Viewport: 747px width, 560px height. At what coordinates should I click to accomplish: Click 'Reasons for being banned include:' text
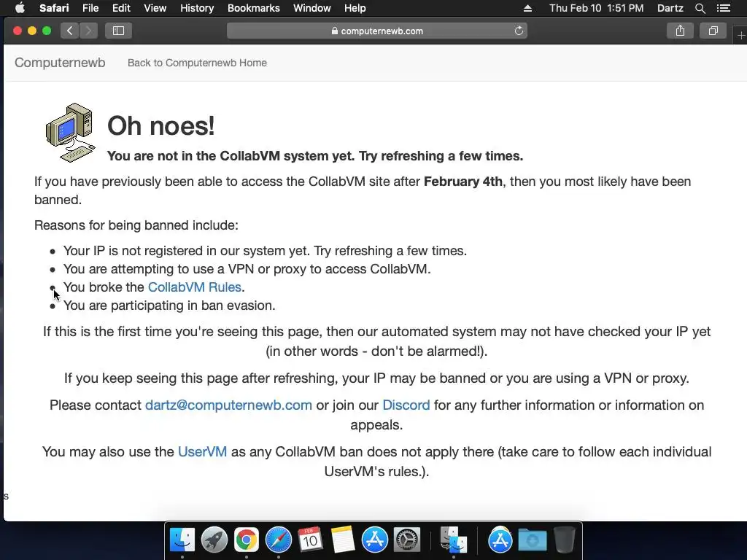pos(136,225)
